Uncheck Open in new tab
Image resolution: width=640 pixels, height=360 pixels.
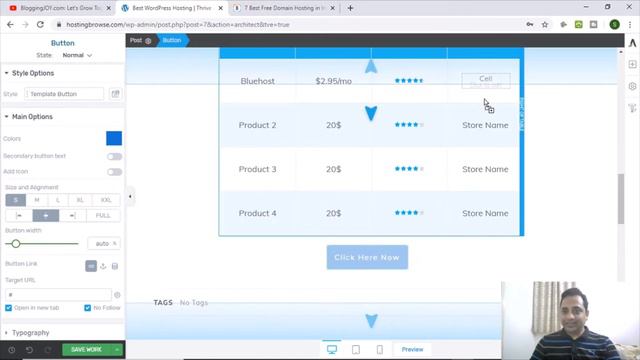[9, 308]
